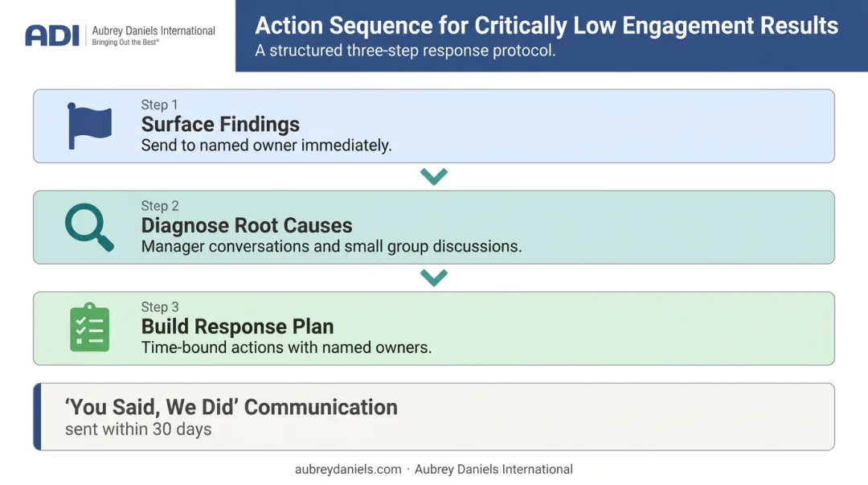
Task: Click 'Time-bound actions with named owners.' text
Action: [286, 347]
